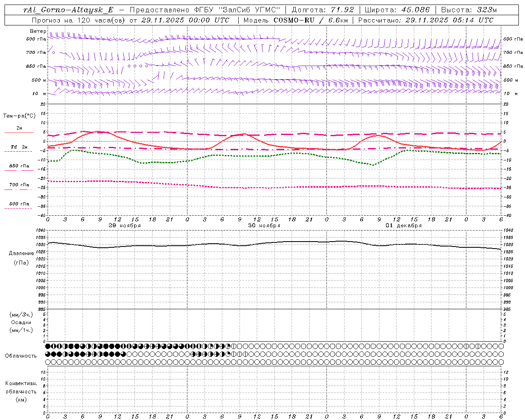The width and height of the screenshot is (525, 420).
Task: Click the Широта: 45.086 value
Action: (x=397, y=10)
